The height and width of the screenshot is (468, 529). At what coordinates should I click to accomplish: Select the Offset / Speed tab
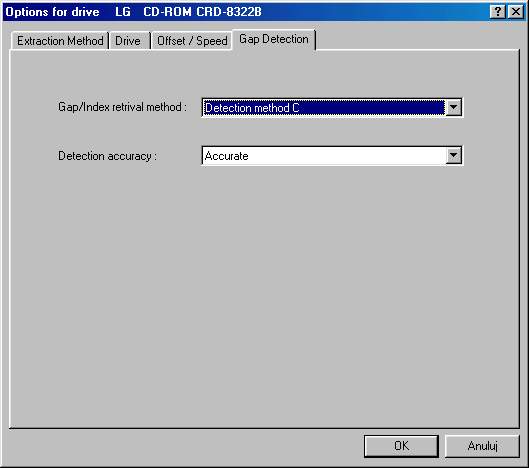[192, 41]
